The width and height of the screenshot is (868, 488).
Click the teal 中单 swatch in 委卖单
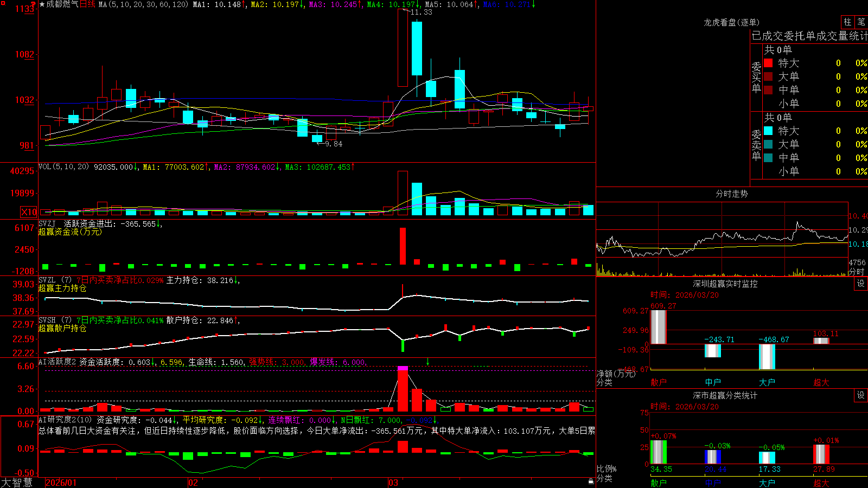pyautogui.click(x=768, y=158)
